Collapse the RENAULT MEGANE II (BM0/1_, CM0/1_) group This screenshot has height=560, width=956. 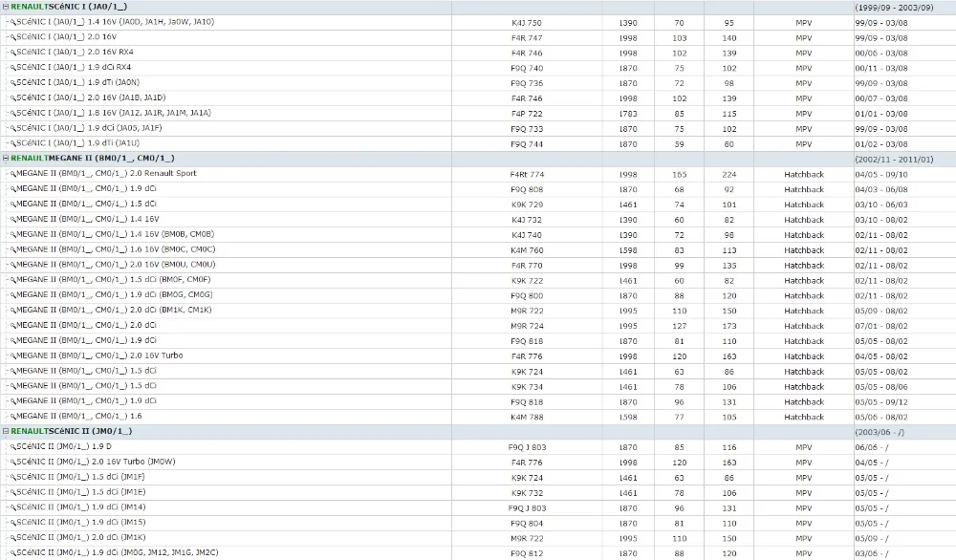click(6, 159)
